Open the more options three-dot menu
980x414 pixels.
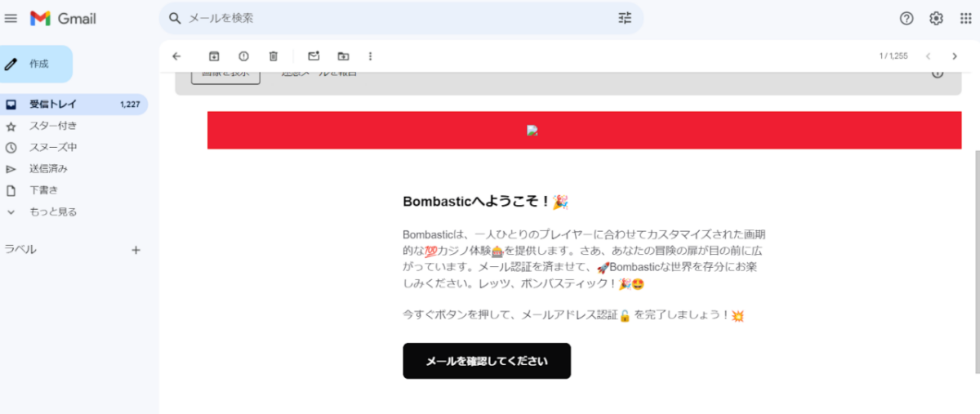[x=370, y=56]
